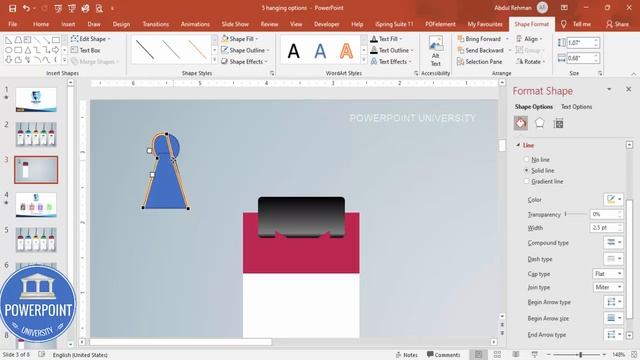Open the Slide Show tab

click(x=235, y=24)
